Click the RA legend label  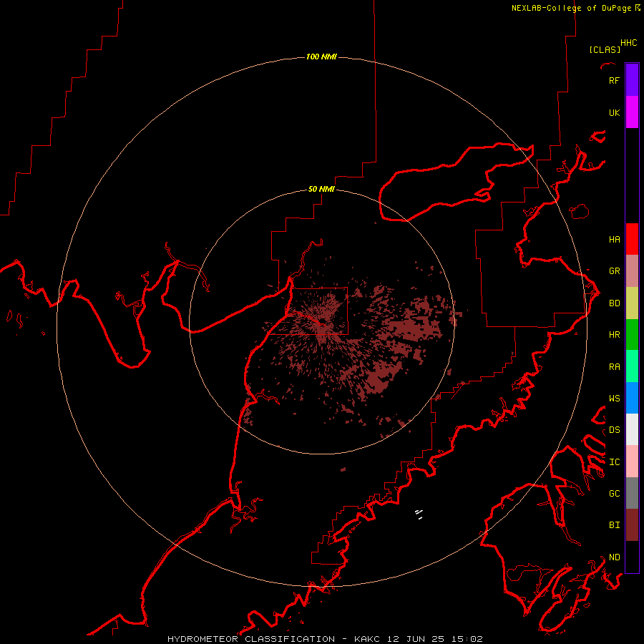click(x=614, y=367)
